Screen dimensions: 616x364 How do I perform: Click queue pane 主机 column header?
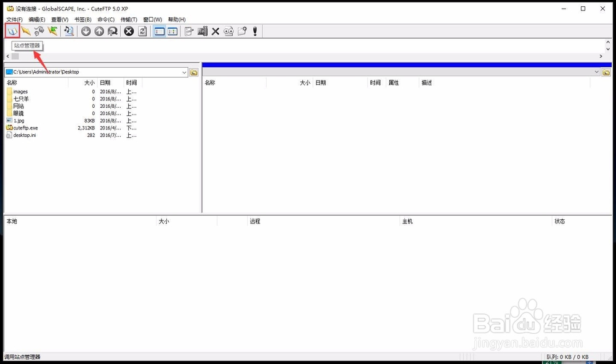point(476,221)
